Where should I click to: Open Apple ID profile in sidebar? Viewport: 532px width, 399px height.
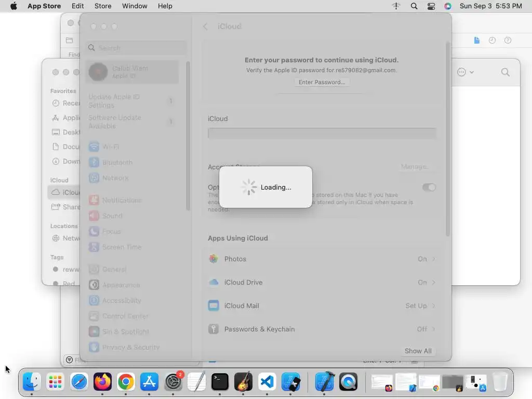coord(132,72)
